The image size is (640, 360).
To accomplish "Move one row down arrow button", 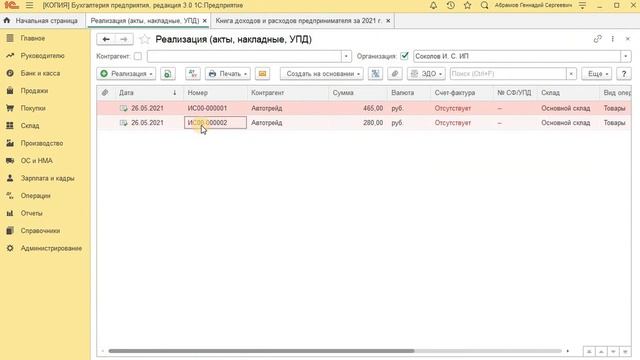I will pyautogui.click(x=613, y=351).
